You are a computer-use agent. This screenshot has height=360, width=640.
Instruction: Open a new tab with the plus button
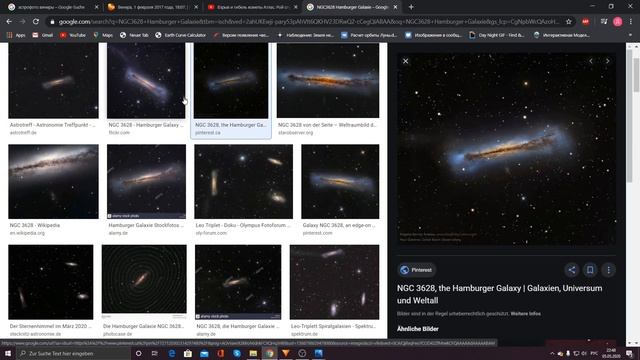(411, 7)
